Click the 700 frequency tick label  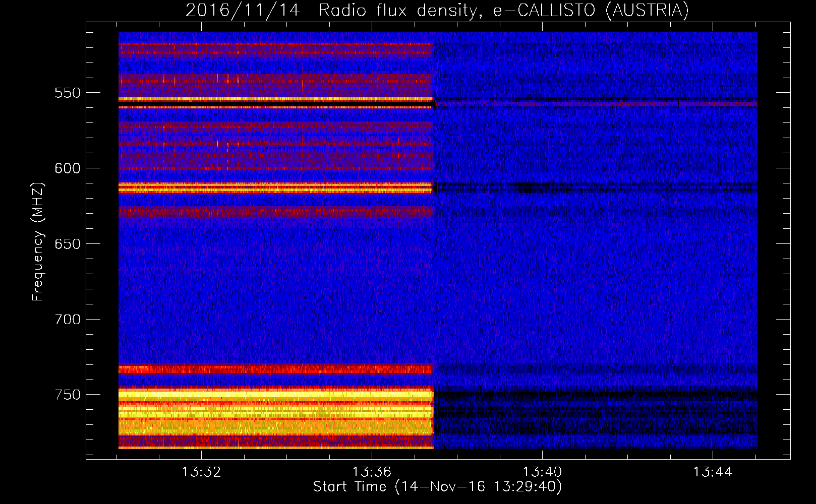(x=68, y=320)
